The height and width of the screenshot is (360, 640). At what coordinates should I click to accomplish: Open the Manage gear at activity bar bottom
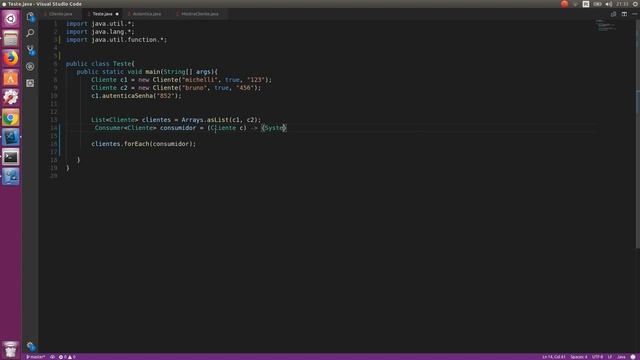(x=31, y=346)
